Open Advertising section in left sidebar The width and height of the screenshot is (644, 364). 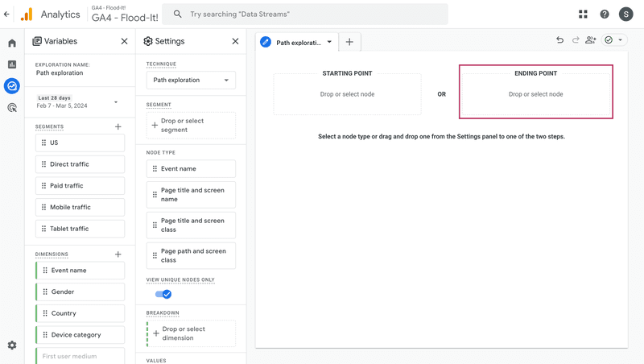click(x=12, y=107)
